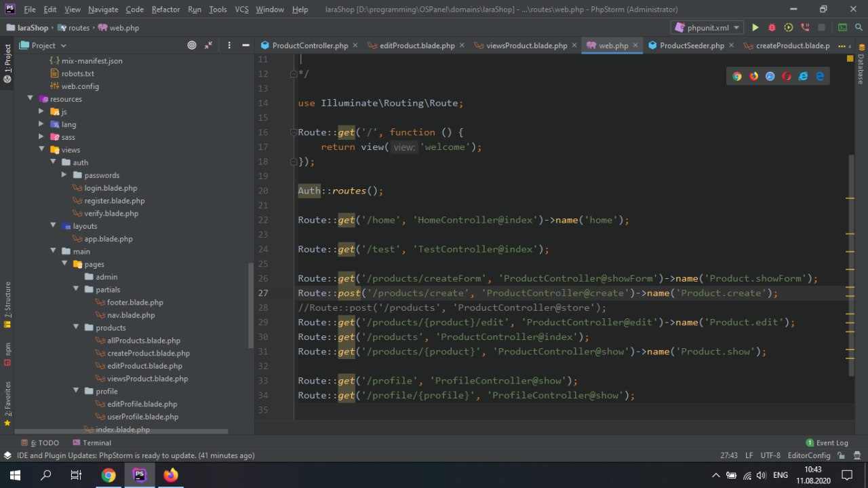Viewport: 868px width, 488px height.
Task: Change line separator LF in status bar
Action: coord(749,455)
